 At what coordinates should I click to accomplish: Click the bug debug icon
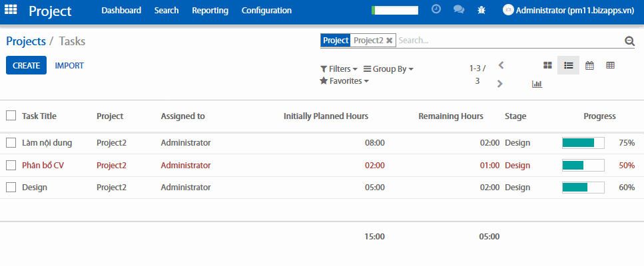tap(482, 10)
